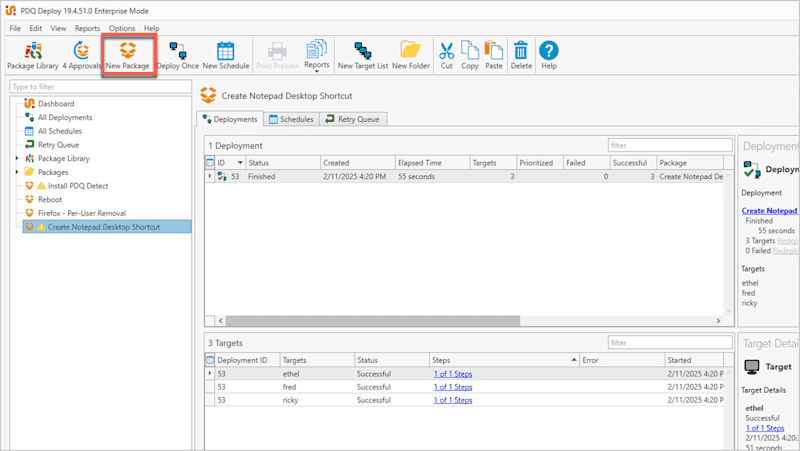Click the New Schedule calendar icon
Viewport: 800px width, 451px height.
point(226,56)
